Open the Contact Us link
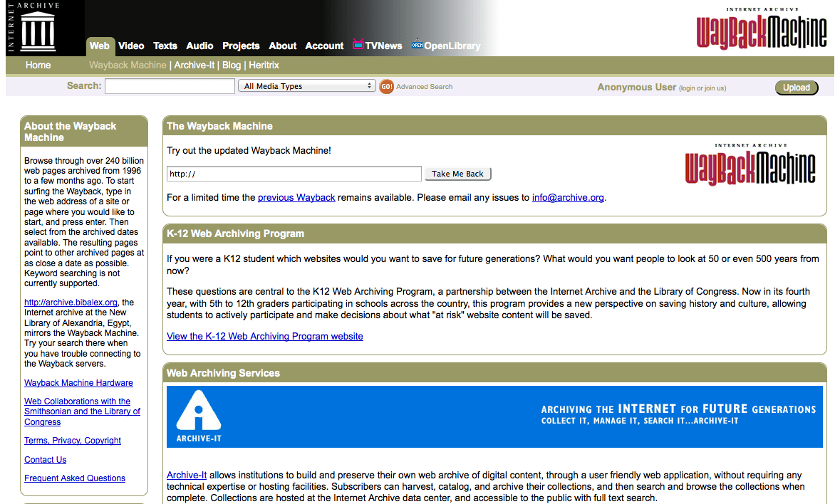Viewport: 840px width, 504px height. click(45, 460)
